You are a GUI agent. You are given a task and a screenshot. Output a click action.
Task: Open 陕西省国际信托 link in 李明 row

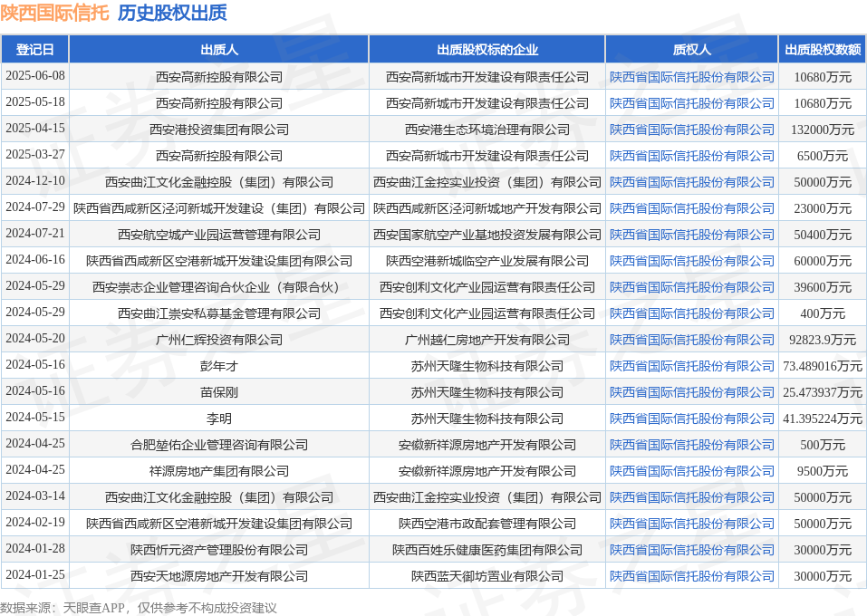click(x=692, y=419)
